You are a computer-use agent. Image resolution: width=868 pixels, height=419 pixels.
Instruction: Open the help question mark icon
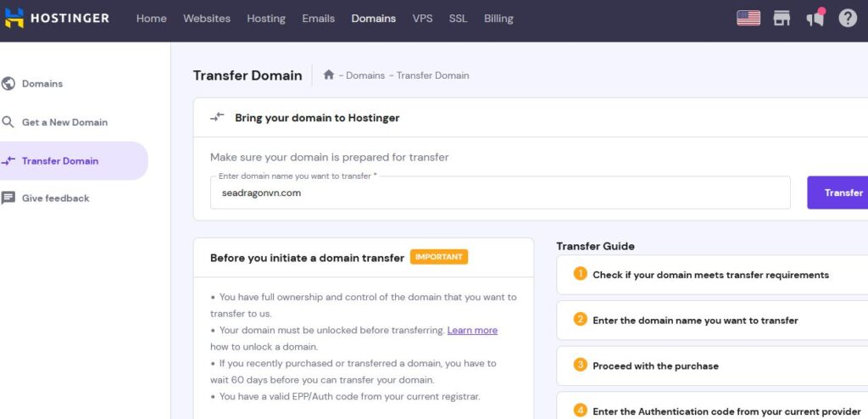848,18
